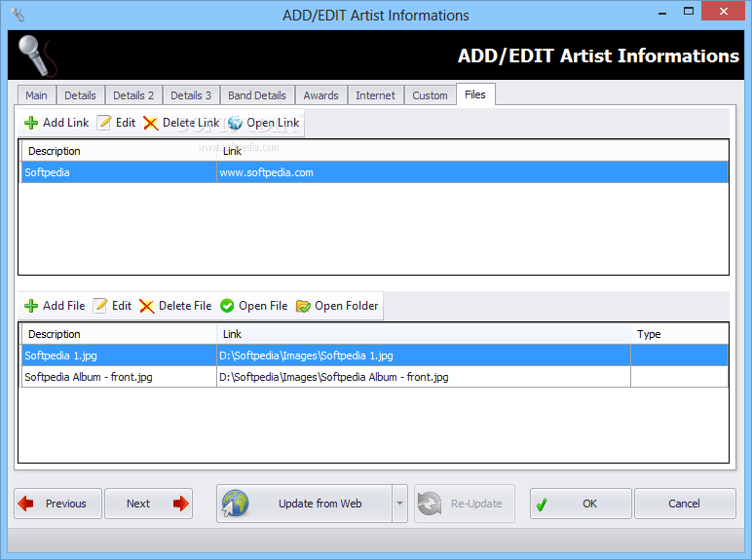Click the pencil Edit icon in links toolbar

pos(104,123)
